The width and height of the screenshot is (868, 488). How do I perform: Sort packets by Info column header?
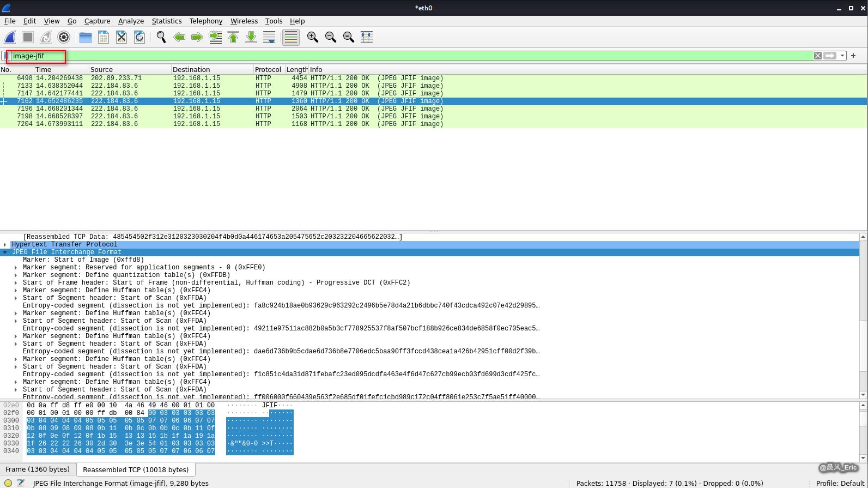pos(587,69)
